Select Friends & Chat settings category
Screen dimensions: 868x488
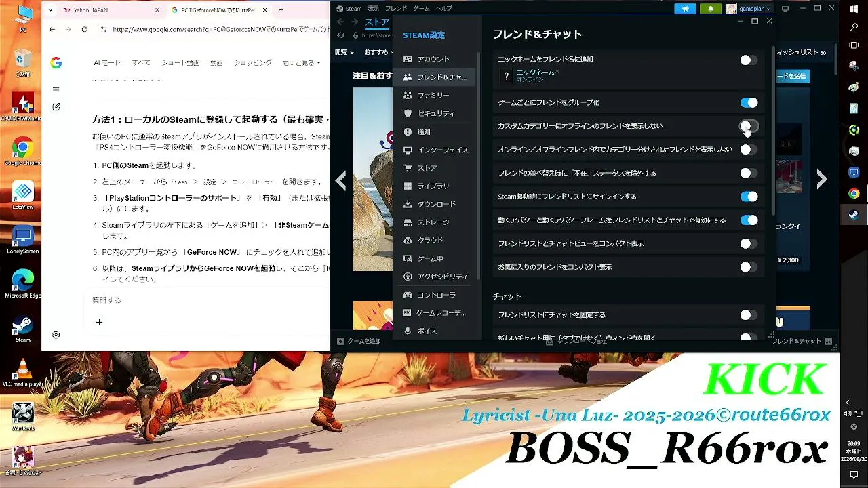(x=434, y=77)
